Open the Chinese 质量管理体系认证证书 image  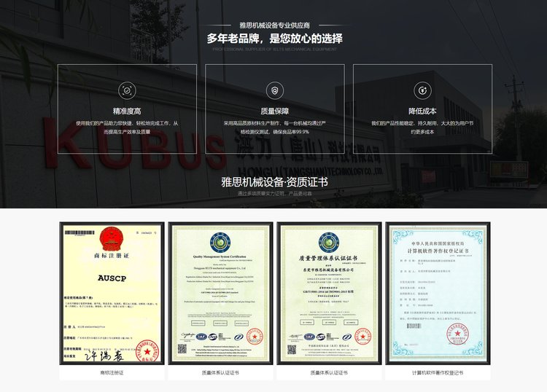click(x=329, y=292)
